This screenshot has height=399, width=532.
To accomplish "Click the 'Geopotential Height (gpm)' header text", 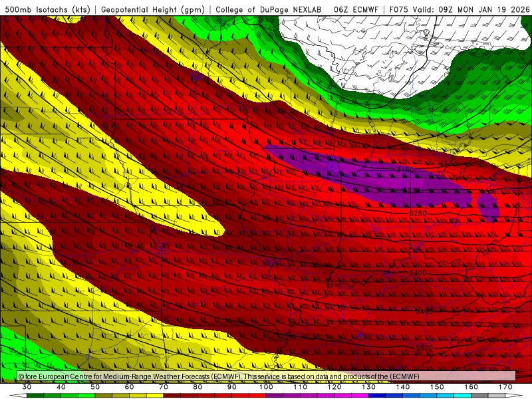I will [153, 9].
